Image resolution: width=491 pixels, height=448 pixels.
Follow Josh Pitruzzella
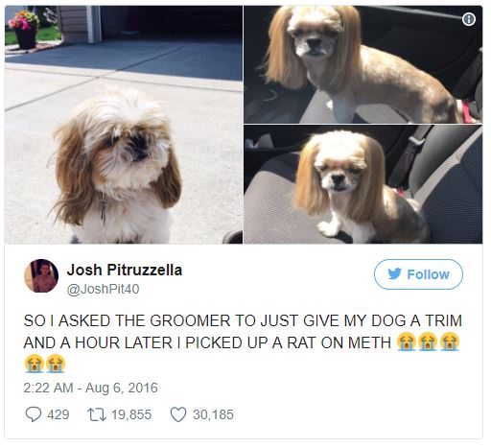418,274
